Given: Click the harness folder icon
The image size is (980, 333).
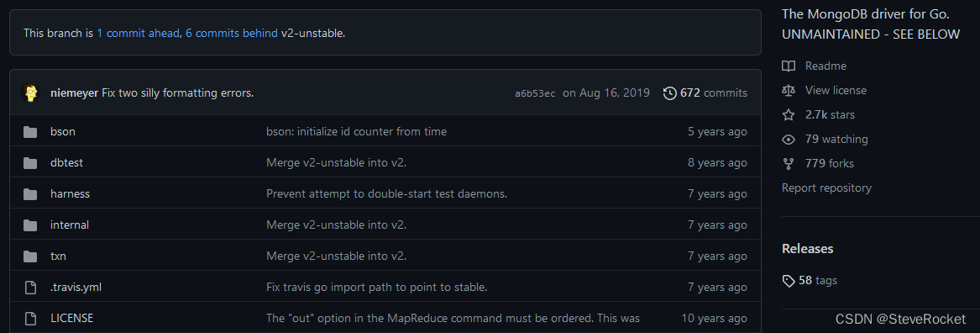Looking at the screenshot, I should [x=30, y=194].
